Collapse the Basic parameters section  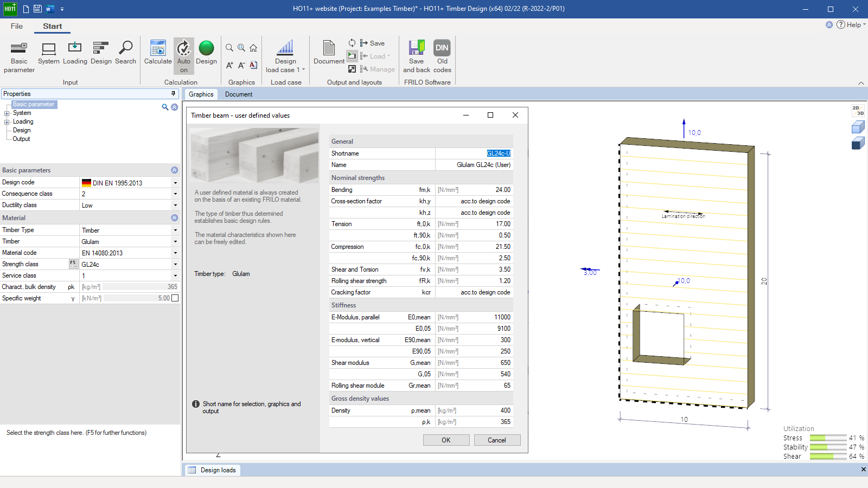click(x=175, y=170)
